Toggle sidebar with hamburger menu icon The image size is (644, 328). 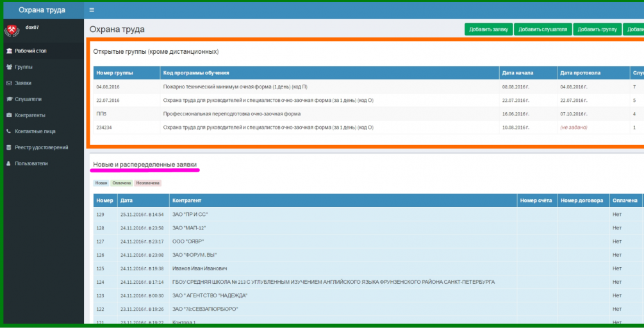(92, 10)
